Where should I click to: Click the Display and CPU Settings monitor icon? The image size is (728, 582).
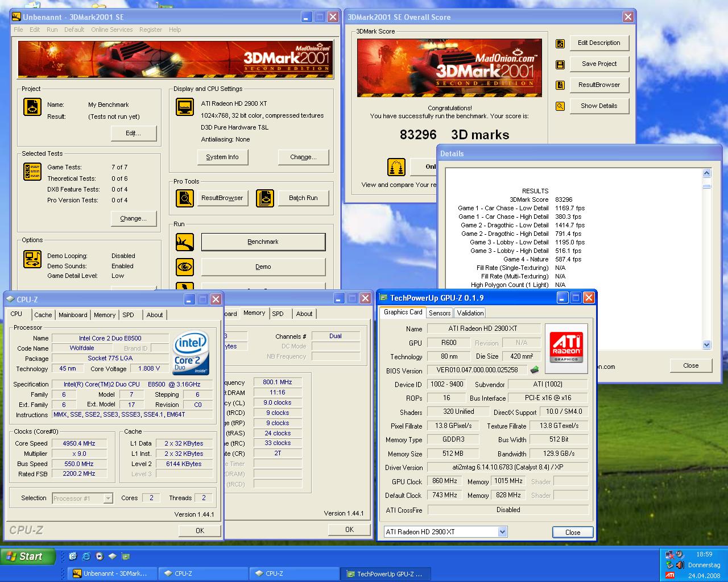coord(184,107)
